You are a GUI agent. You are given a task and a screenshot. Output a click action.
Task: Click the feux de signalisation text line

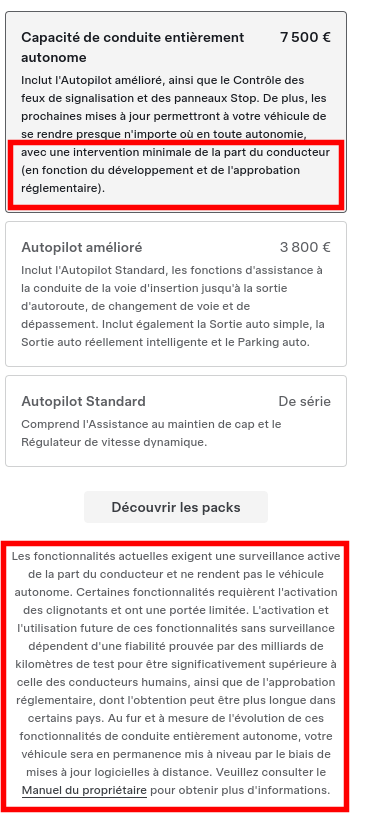pyautogui.click(x=174, y=98)
